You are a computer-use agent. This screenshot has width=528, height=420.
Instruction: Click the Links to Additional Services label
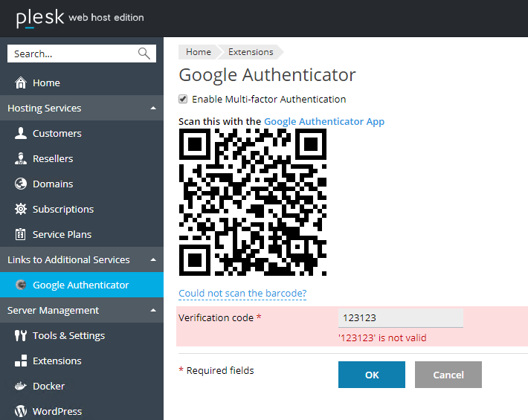pos(68,260)
